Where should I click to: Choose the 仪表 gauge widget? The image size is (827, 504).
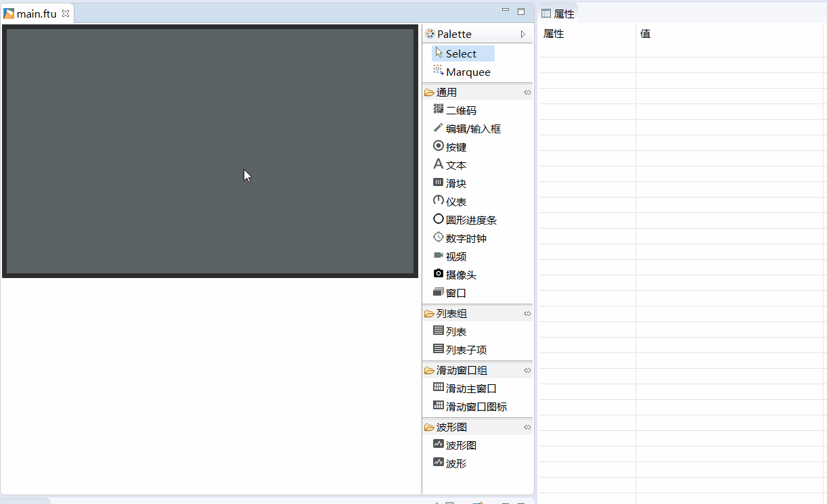click(450, 202)
